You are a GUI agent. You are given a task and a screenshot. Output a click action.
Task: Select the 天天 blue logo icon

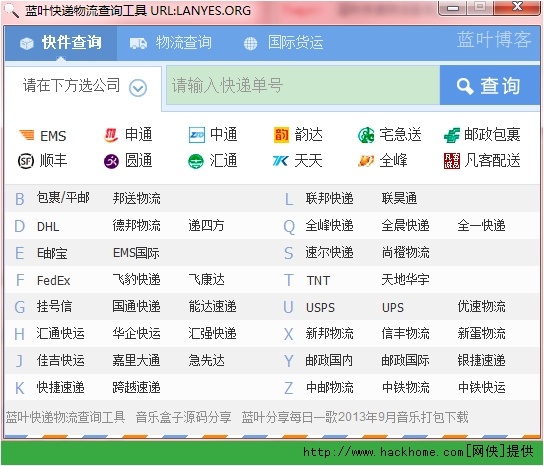(x=281, y=161)
